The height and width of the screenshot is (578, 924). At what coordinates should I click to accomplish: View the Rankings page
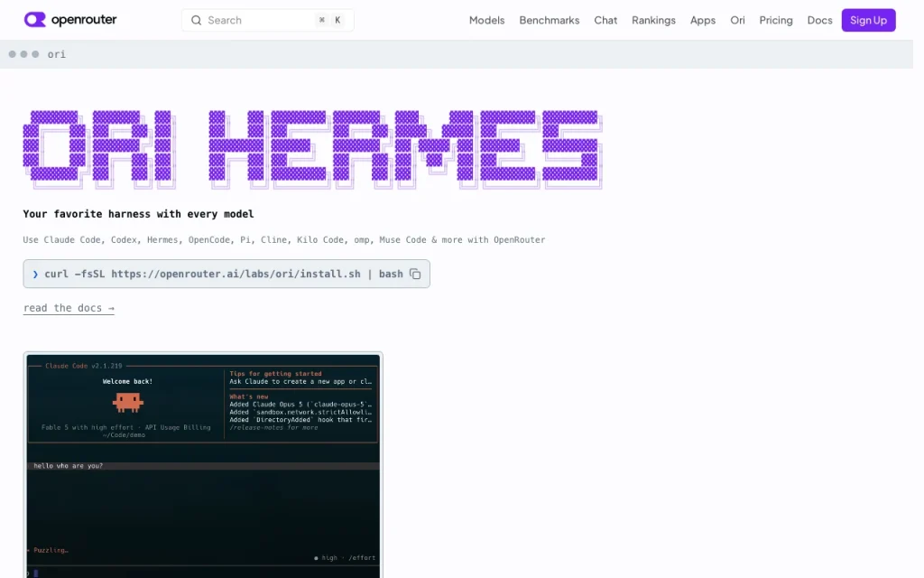click(653, 20)
